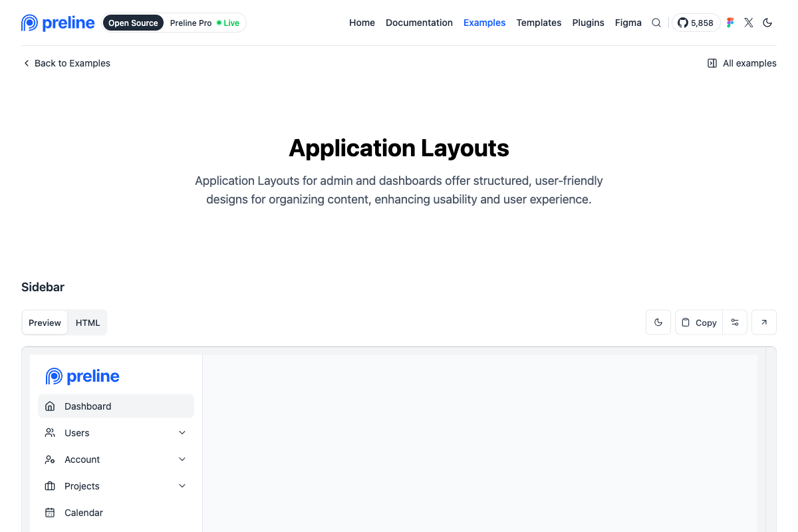Open the code settings icon next to Copy
The width and height of the screenshot is (798, 532).
click(735, 322)
